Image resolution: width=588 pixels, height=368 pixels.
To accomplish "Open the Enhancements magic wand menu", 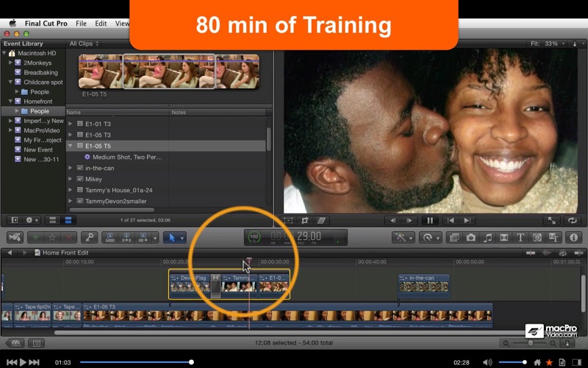I will point(403,237).
